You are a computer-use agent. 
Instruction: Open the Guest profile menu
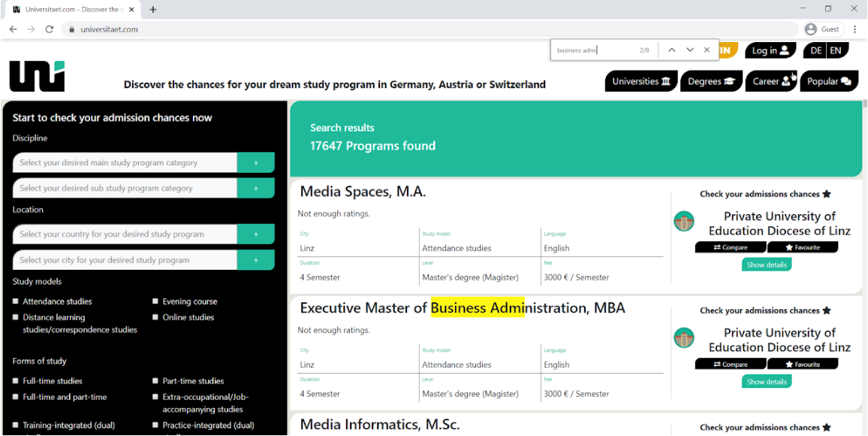(x=823, y=29)
